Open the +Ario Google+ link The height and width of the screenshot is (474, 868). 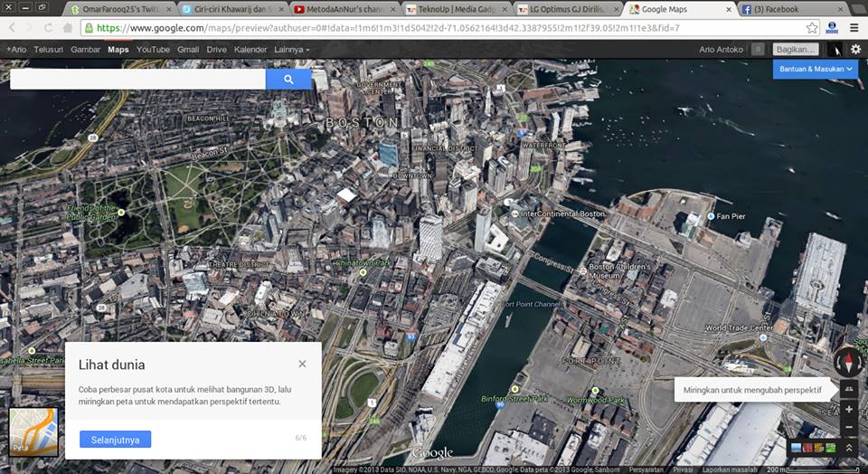tap(16, 49)
